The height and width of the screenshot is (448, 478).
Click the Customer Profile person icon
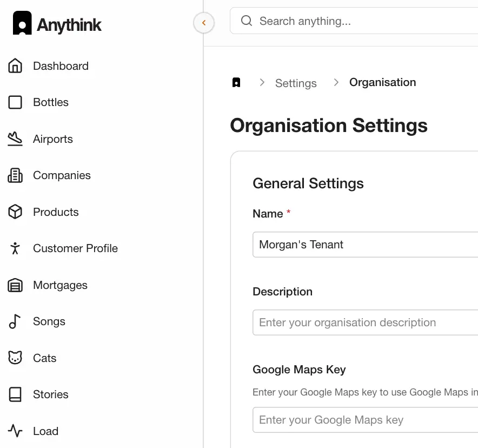coord(15,248)
